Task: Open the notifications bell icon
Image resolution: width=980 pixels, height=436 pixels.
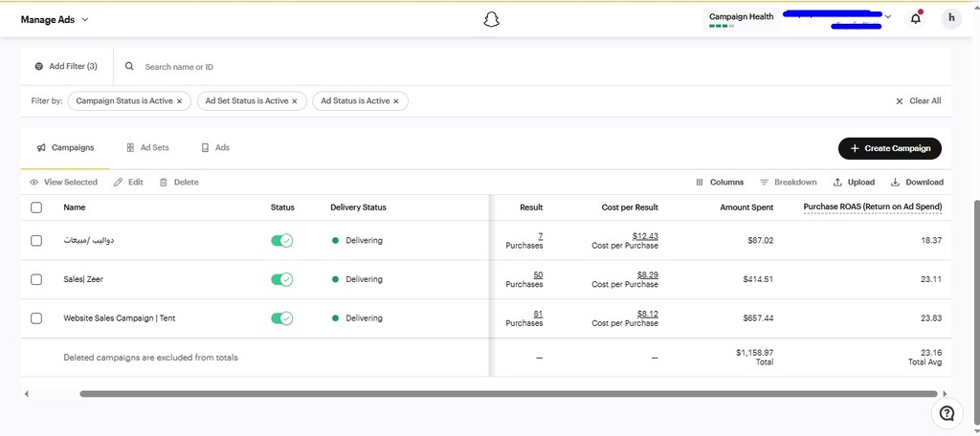Action: tap(916, 18)
